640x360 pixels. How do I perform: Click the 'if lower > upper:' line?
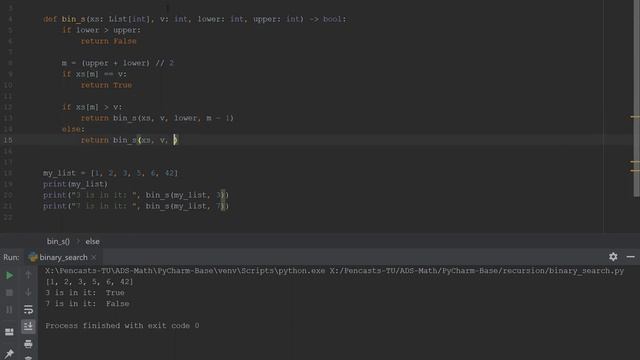coord(101,30)
